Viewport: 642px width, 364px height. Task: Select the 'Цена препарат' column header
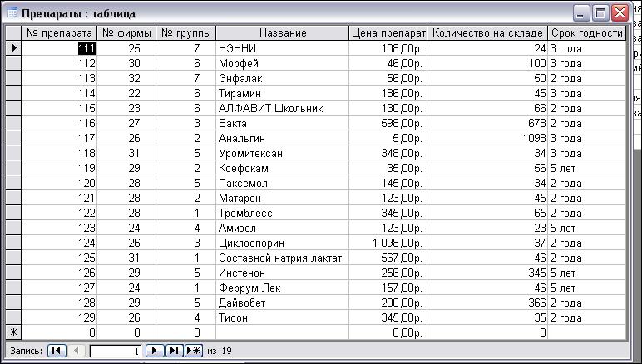(x=388, y=33)
